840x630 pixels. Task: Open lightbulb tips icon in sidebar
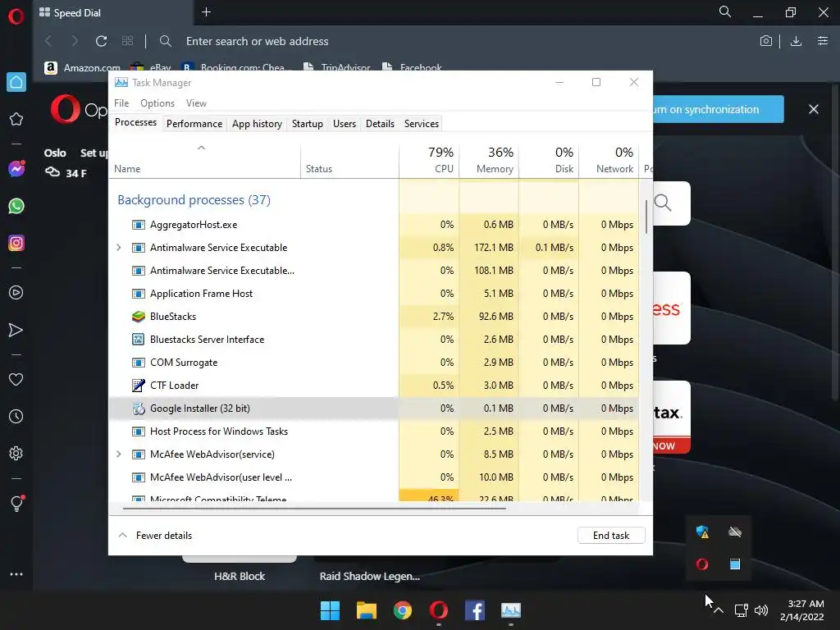click(x=16, y=503)
